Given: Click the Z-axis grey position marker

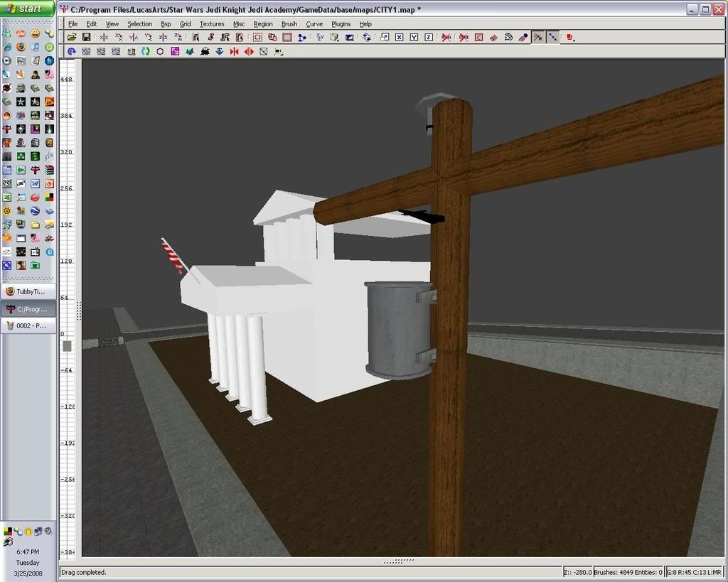Looking at the screenshot, I should pyautogui.click(x=67, y=346).
